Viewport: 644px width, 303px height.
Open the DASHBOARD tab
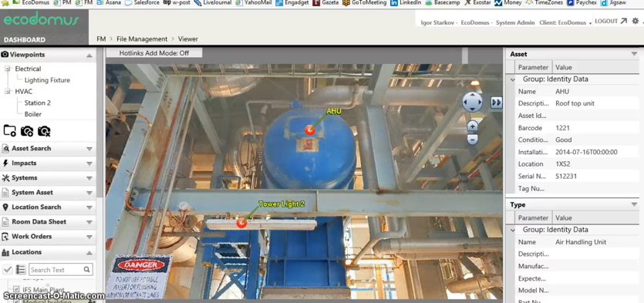click(x=25, y=40)
